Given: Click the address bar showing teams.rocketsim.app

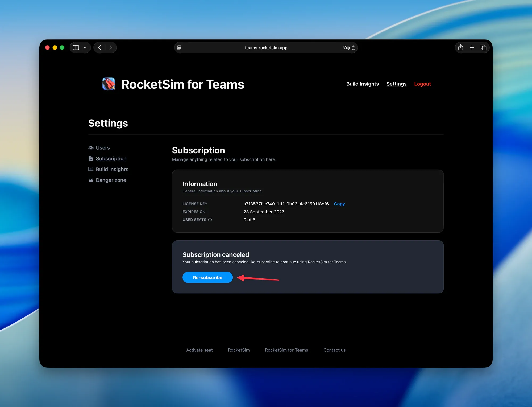Looking at the screenshot, I should pyautogui.click(x=266, y=47).
